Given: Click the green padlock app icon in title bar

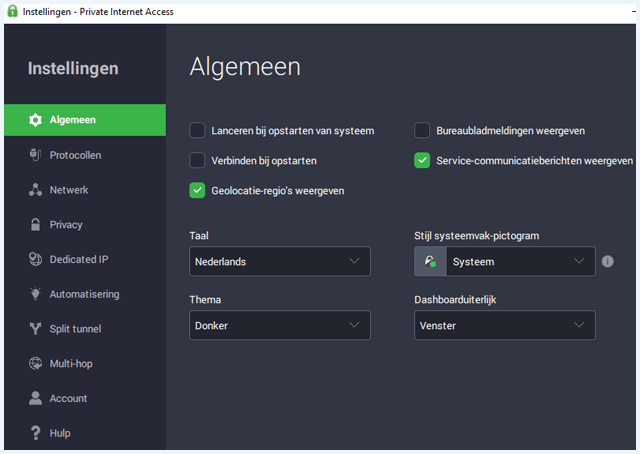Looking at the screenshot, I should [13, 11].
